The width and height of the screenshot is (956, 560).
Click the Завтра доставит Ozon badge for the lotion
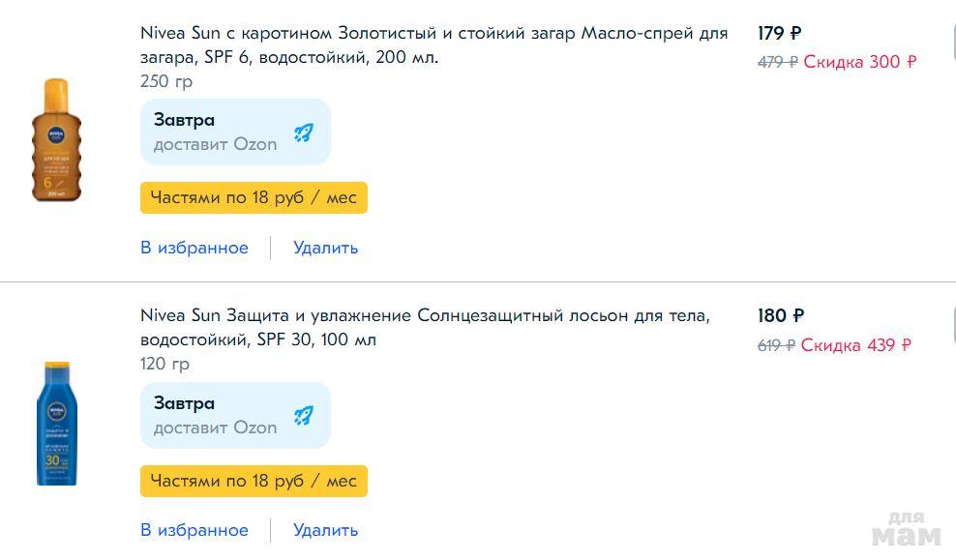[235, 416]
